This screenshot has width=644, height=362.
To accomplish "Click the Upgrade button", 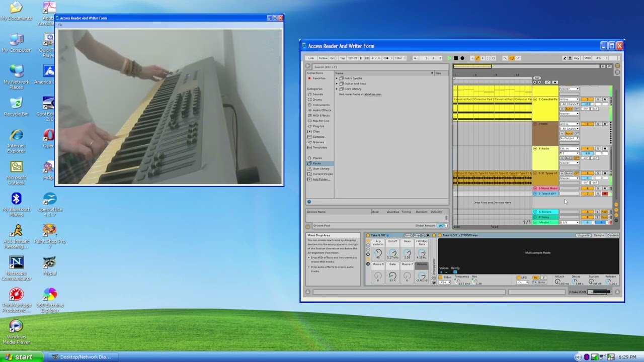I will tap(583, 235).
